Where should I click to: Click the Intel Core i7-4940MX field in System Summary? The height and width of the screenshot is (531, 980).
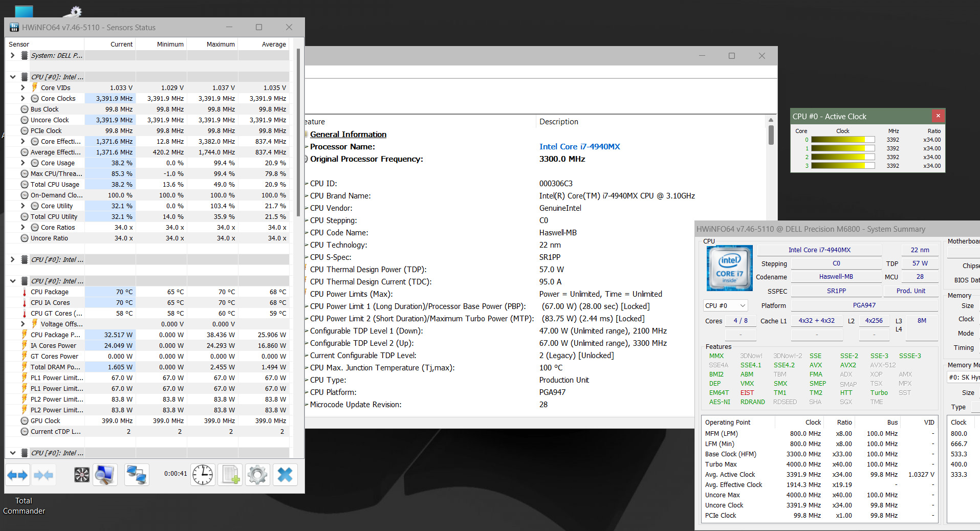pyautogui.click(x=819, y=250)
